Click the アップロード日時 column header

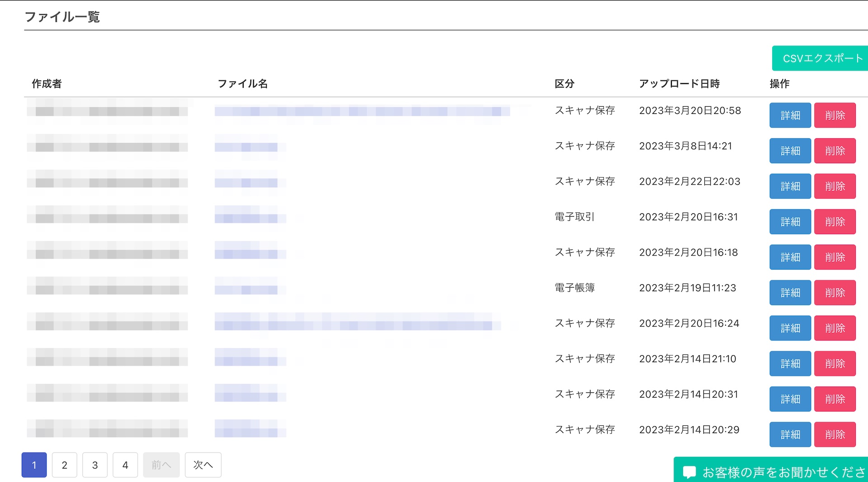(x=679, y=84)
